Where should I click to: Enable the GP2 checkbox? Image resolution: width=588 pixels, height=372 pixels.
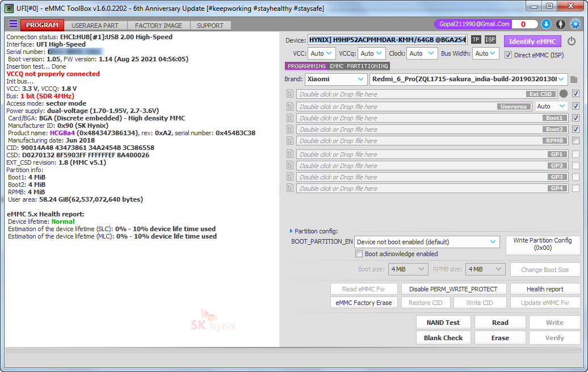(x=576, y=165)
